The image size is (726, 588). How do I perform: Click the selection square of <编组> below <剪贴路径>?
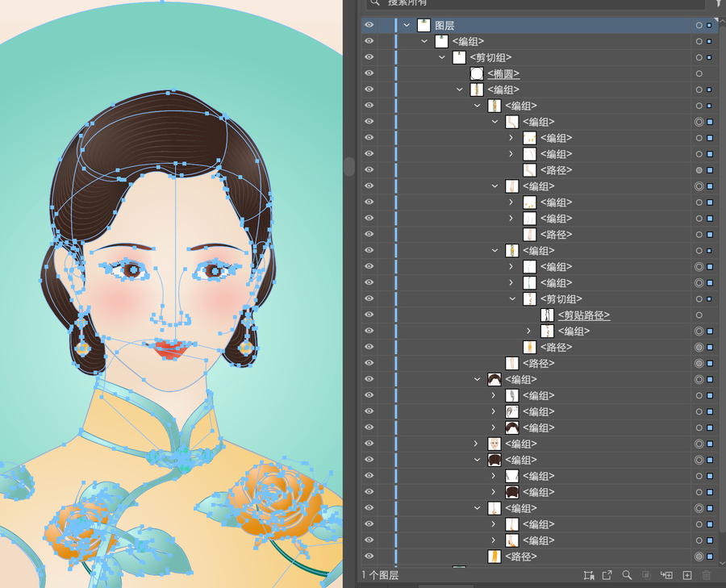point(710,332)
